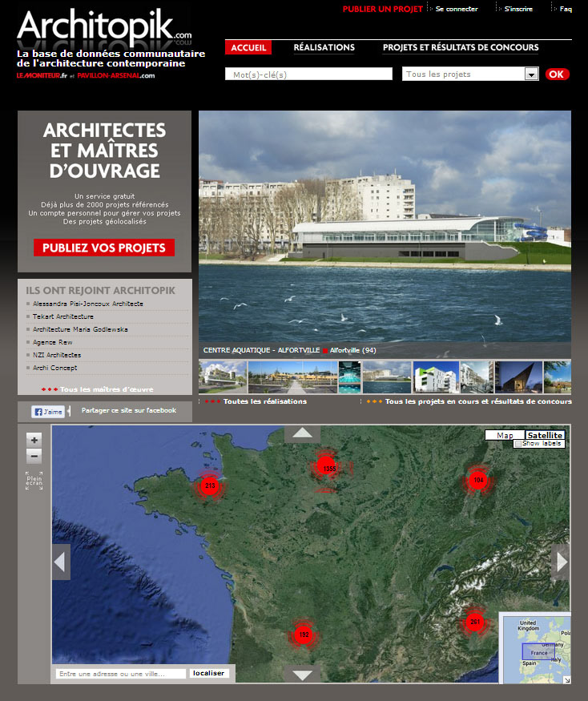The height and width of the screenshot is (701, 588).
Task: Select the wide plaza pathway thumbnail
Action: click(292, 377)
